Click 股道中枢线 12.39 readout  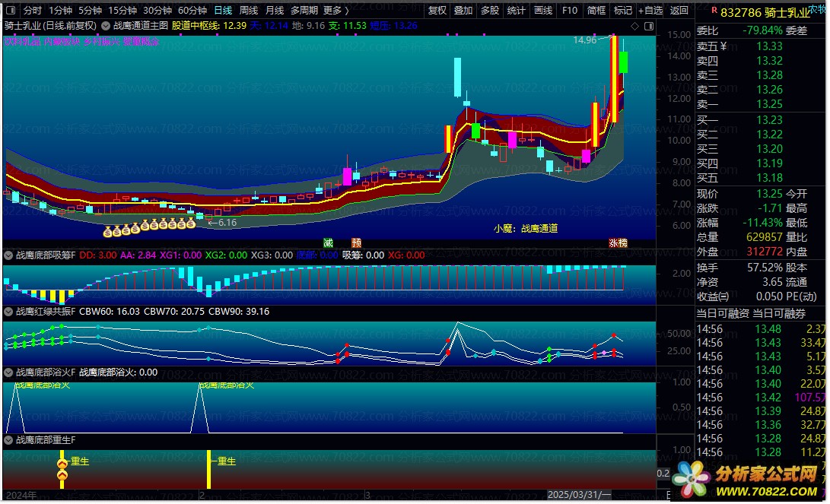209,25
